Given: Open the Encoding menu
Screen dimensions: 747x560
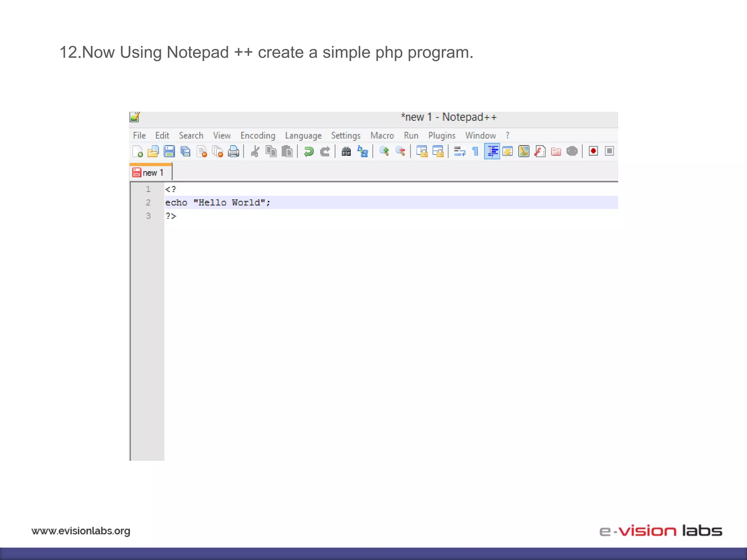Looking at the screenshot, I should [x=258, y=136].
